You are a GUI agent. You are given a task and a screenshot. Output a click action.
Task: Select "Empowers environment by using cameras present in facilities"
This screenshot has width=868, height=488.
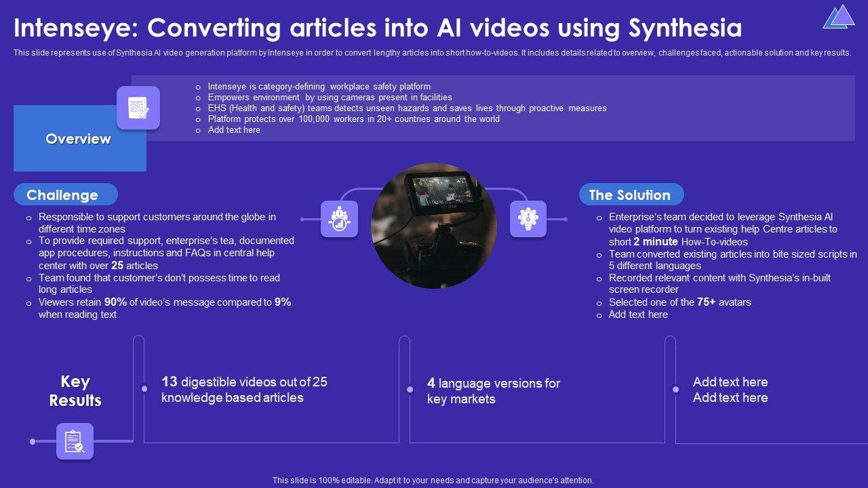330,98
